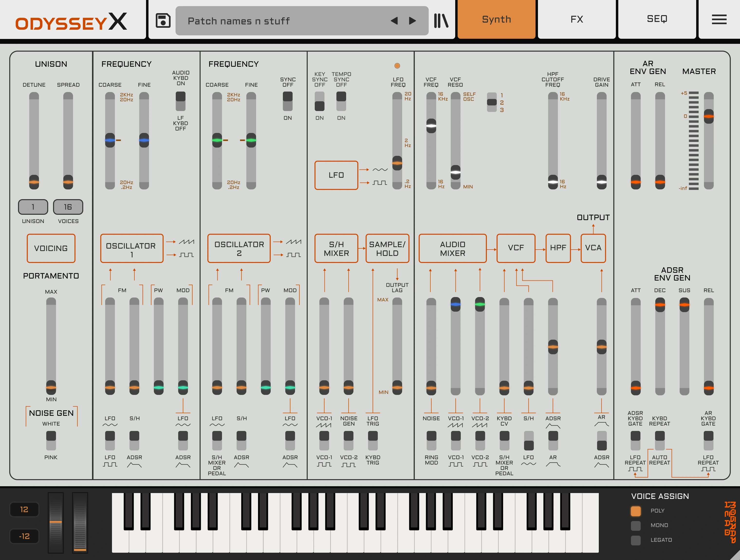This screenshot has height=560, width=740.
Task: Toggle the VCA AR/ADSR envelope switch
Action: pos(602,440)
